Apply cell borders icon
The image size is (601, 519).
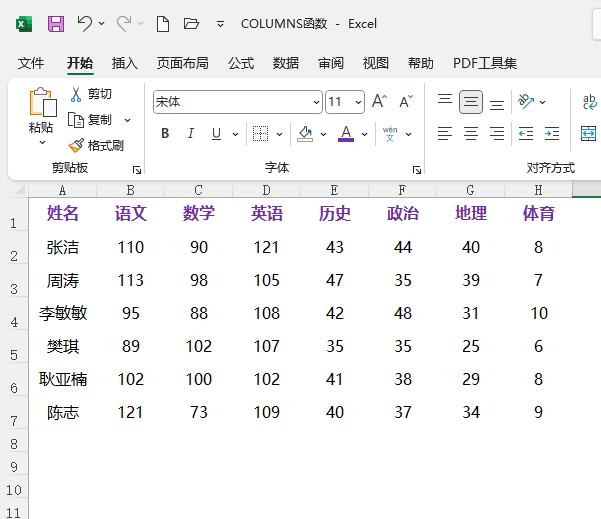click(x=261, y=134)
